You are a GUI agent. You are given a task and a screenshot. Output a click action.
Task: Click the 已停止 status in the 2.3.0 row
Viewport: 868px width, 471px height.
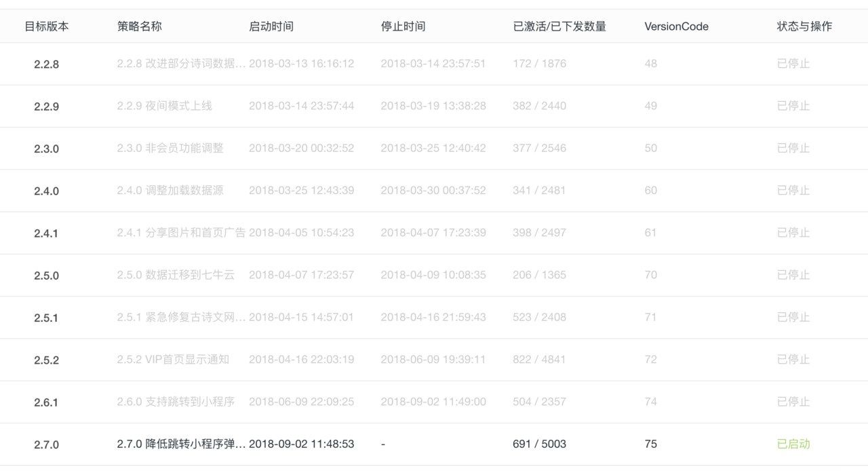793,148
